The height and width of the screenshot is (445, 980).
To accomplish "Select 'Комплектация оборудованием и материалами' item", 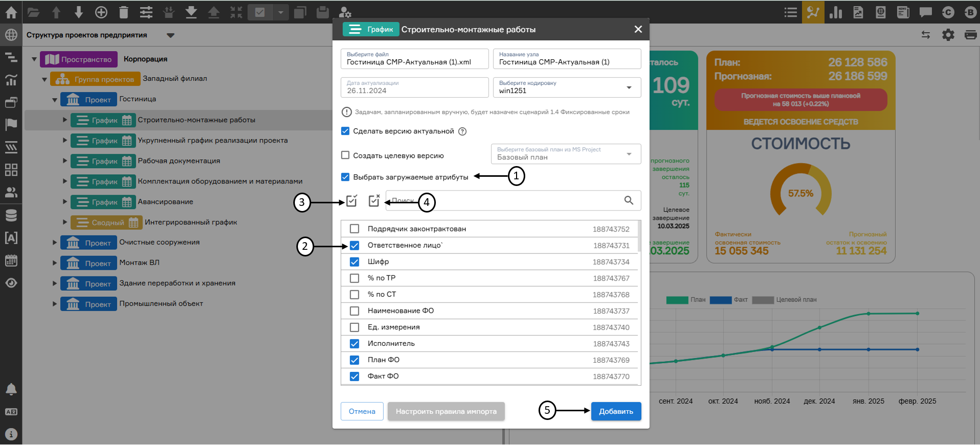I will [x=220, y=181].
